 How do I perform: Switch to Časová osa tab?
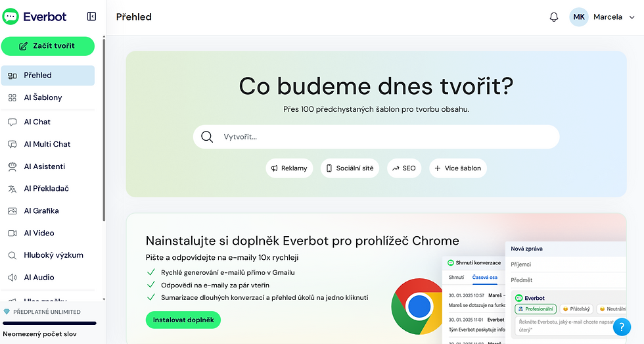[x=485, y=278]
